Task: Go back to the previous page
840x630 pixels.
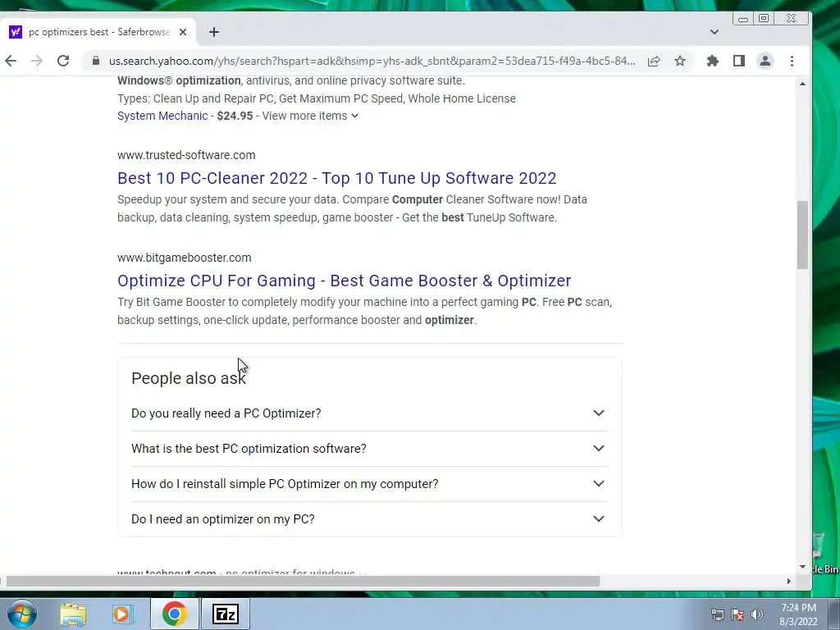Action: [11, 61]
